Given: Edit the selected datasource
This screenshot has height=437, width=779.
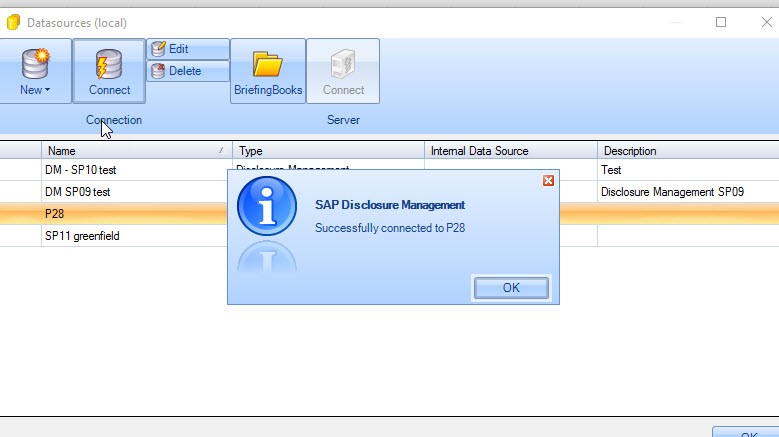Looking at the screenshot, I should [x=188, y=49].
